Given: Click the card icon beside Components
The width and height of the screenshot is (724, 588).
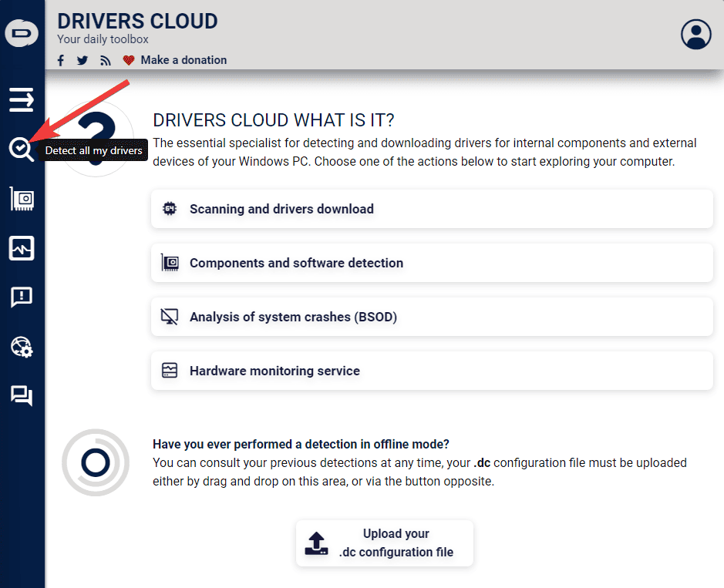Looking at the screenshot, I should (170, 263).
